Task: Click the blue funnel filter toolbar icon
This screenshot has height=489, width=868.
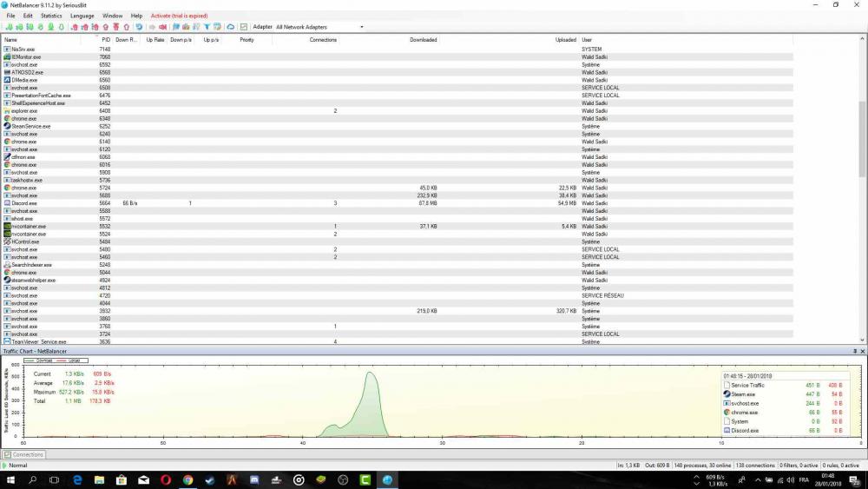Action: coord(207,27)
